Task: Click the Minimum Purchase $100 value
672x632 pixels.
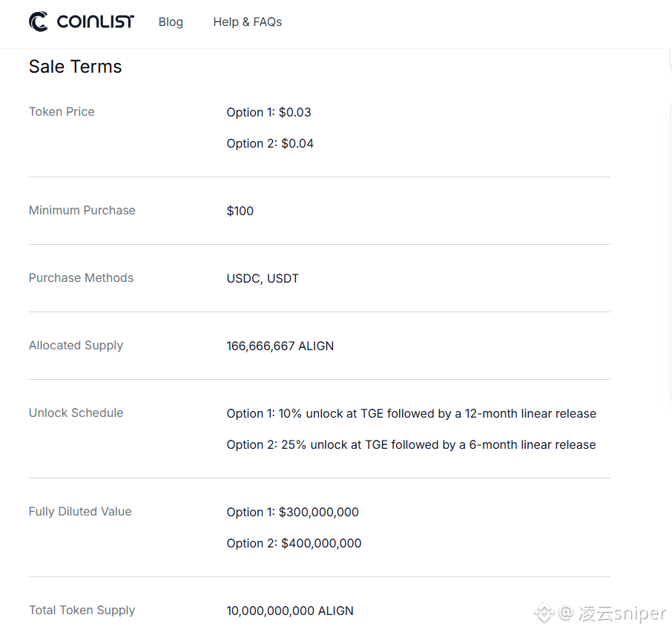Action: click(240, 211)
